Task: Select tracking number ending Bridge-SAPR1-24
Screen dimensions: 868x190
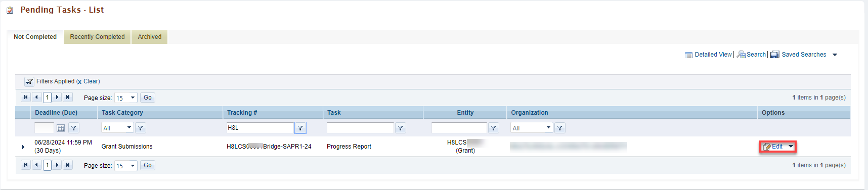Action: click(x=269, y=147)
